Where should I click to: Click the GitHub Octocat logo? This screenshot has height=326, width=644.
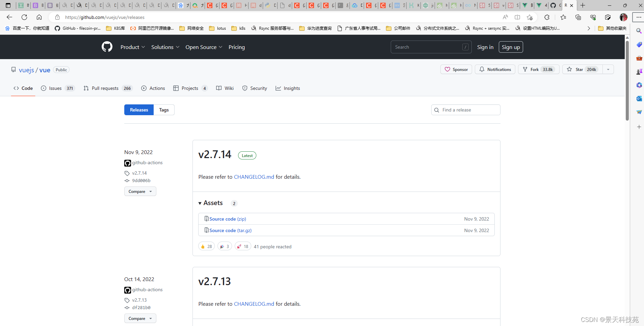coord(107,47)
